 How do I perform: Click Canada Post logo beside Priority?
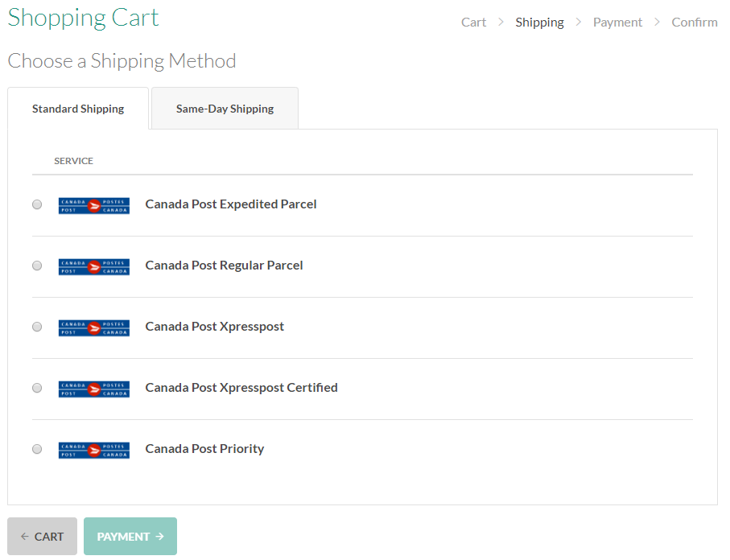(94, 450)
